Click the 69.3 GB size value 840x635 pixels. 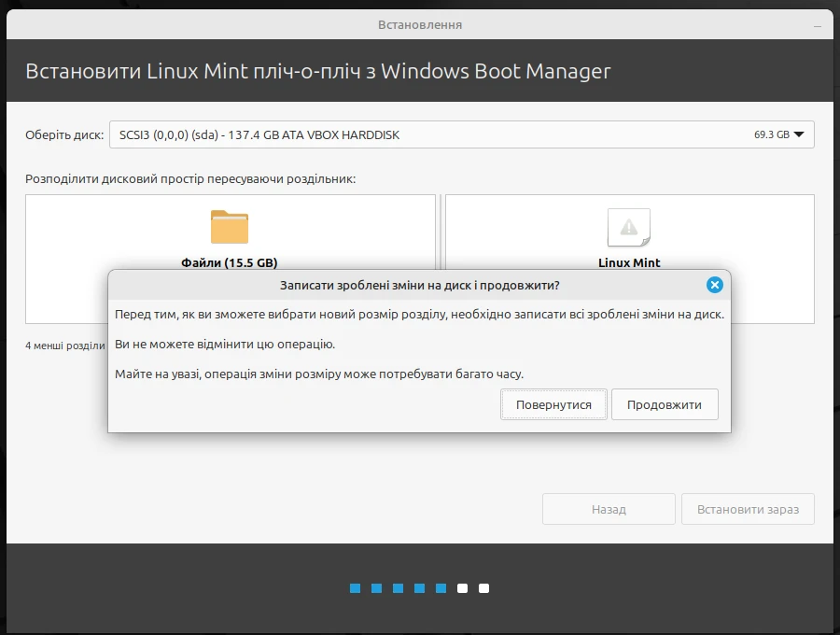pos(772,134)
